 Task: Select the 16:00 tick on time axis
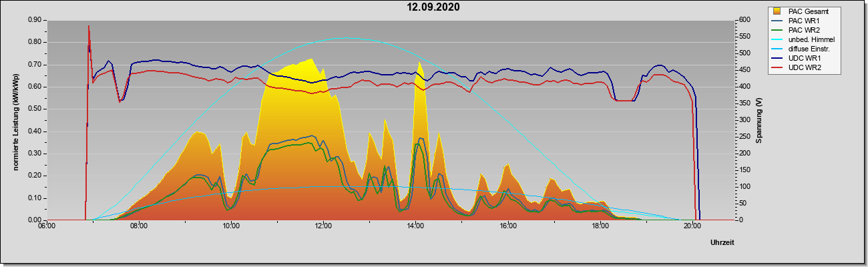pyautogui.click(x=507, y=226)
